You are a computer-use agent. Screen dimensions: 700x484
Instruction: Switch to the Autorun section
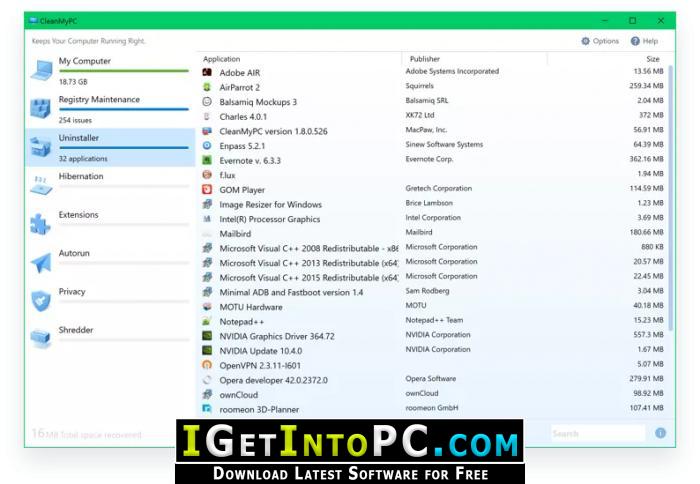pos(111,263)
